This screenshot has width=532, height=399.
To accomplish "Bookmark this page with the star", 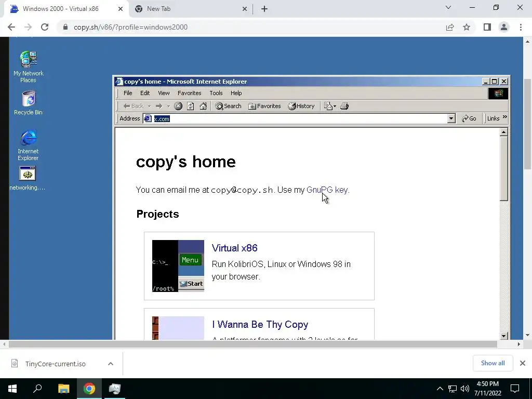I will (x=467, y=27).
